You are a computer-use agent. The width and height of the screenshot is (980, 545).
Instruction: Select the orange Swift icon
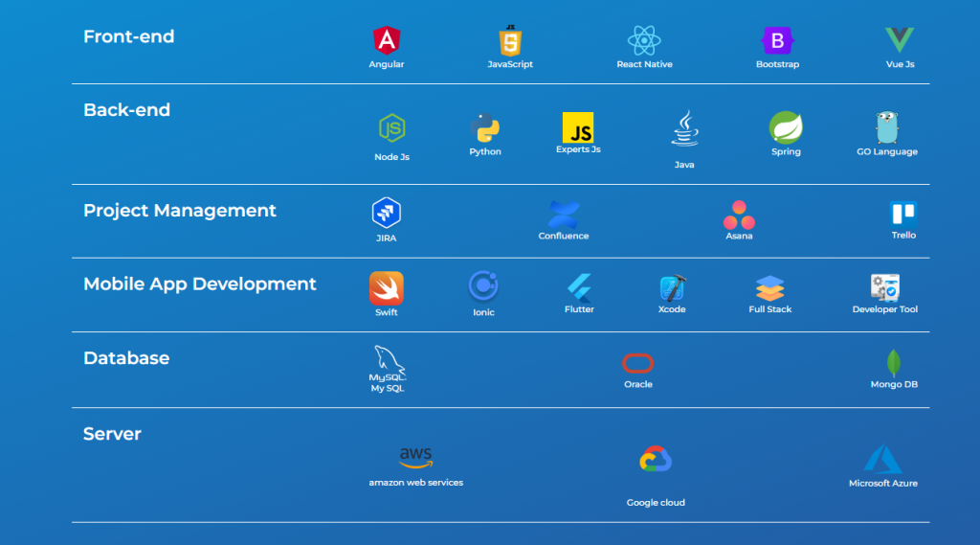(x=387, y=287)
